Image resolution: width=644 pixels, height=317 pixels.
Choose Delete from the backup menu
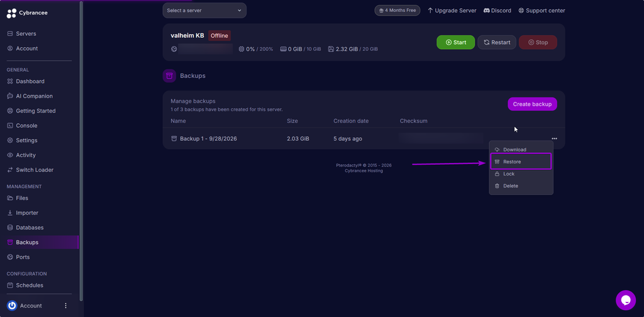[521, 186]
